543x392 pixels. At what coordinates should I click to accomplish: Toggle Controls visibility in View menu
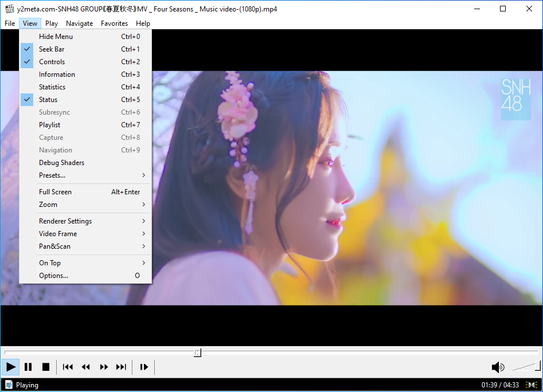click(x=52, y=62)
